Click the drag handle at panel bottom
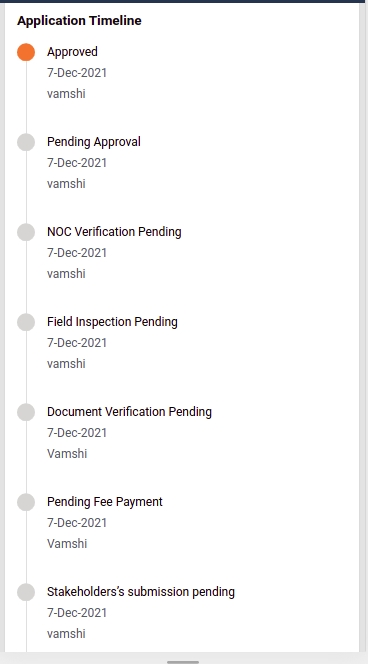Screen dimensions: 368x664 183,661
